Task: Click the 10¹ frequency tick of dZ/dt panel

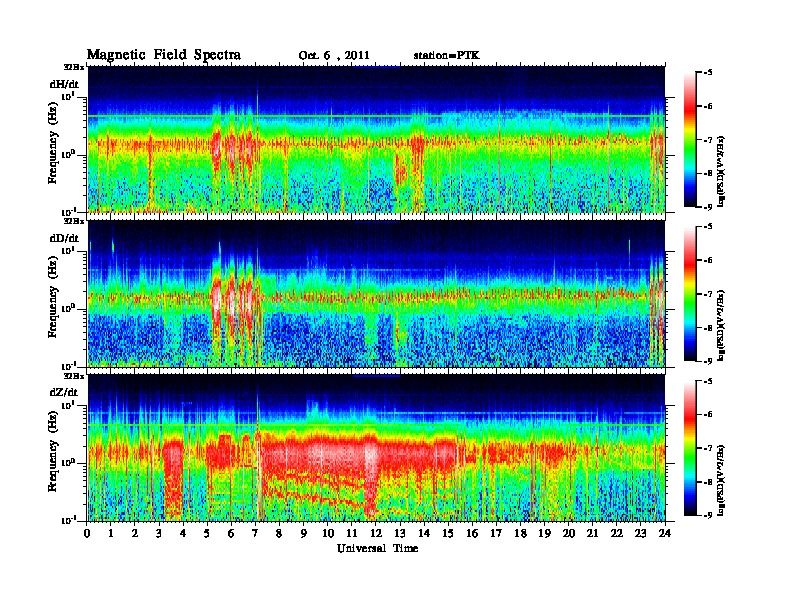Action: click(69, 405)
